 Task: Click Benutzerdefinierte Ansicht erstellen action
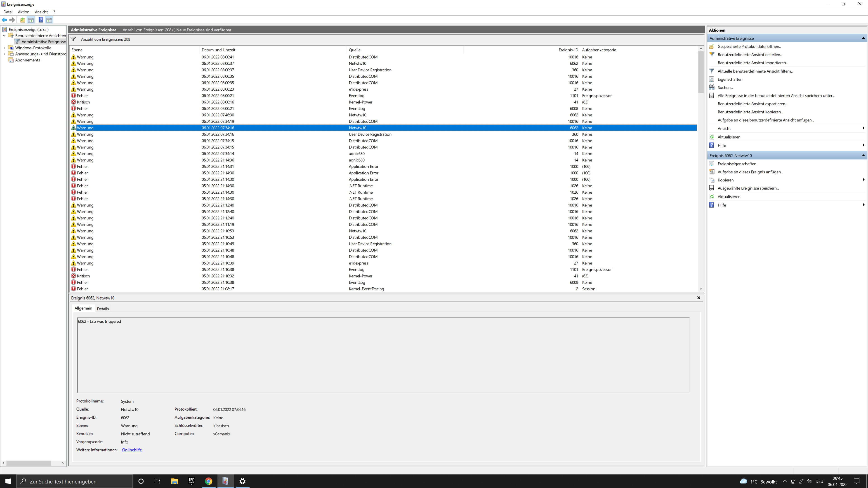pyautogui.click(x=750, y=54)
